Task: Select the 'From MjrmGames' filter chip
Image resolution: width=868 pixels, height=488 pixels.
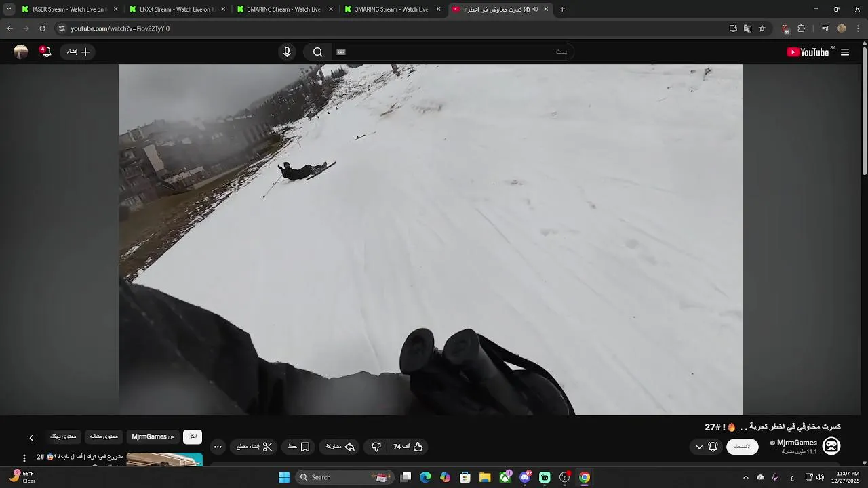Action: tap(153, 436)
